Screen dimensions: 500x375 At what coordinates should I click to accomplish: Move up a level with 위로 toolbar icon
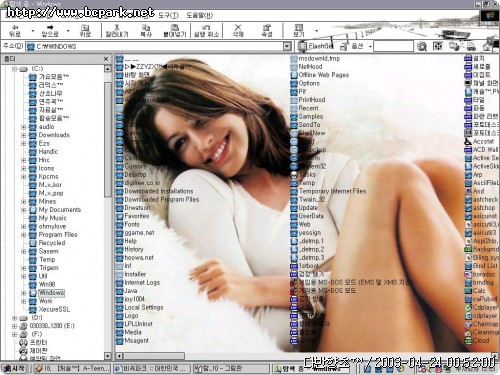click(x=85, y=30)
